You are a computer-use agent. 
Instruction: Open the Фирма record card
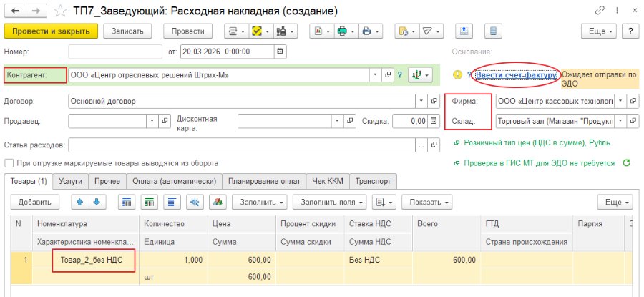tap(633, 101)
